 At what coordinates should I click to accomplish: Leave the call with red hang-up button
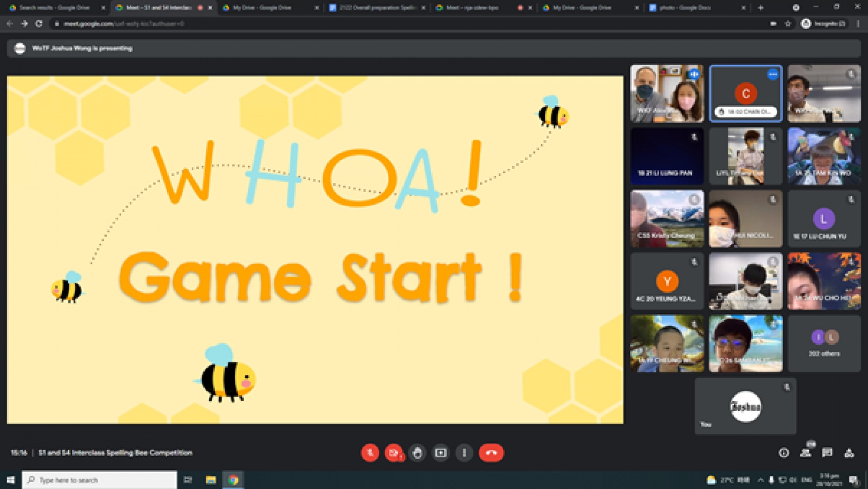coord(491,453)
